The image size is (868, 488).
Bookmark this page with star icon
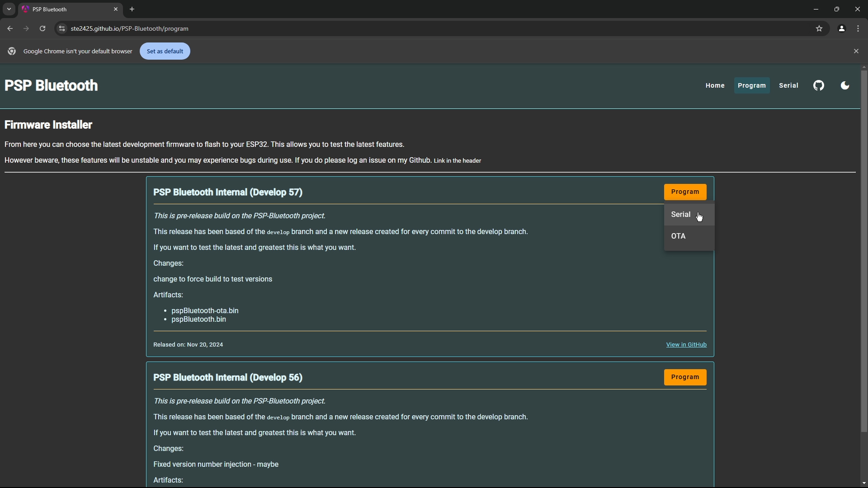(819, 28)
